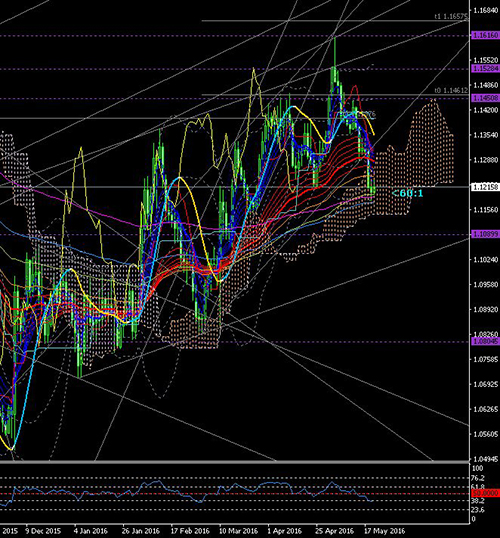The image size is (500, 538).
Task: Click the 17 Feb 2016 date label
Action: tap(189, 531)
